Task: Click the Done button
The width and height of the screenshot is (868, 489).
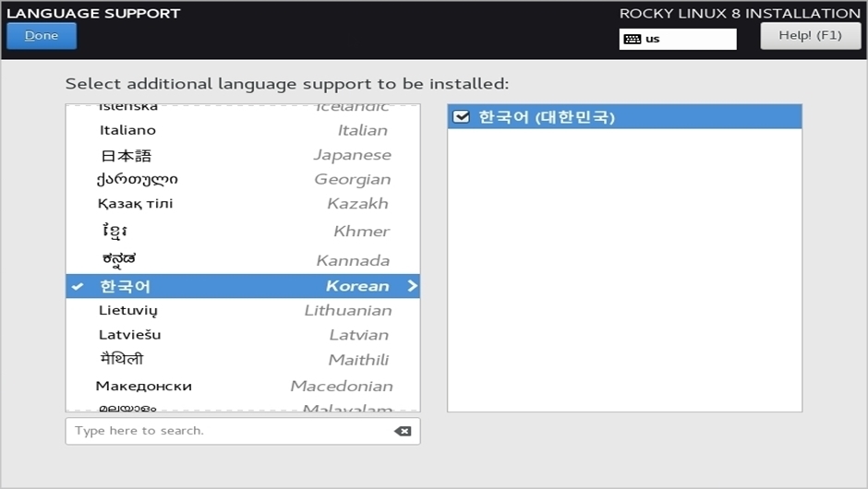Action: pos(42,36)
